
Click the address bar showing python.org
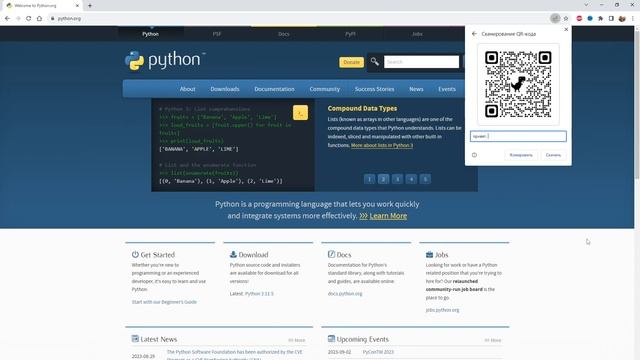pyautogui.click(x=300, y=18)
